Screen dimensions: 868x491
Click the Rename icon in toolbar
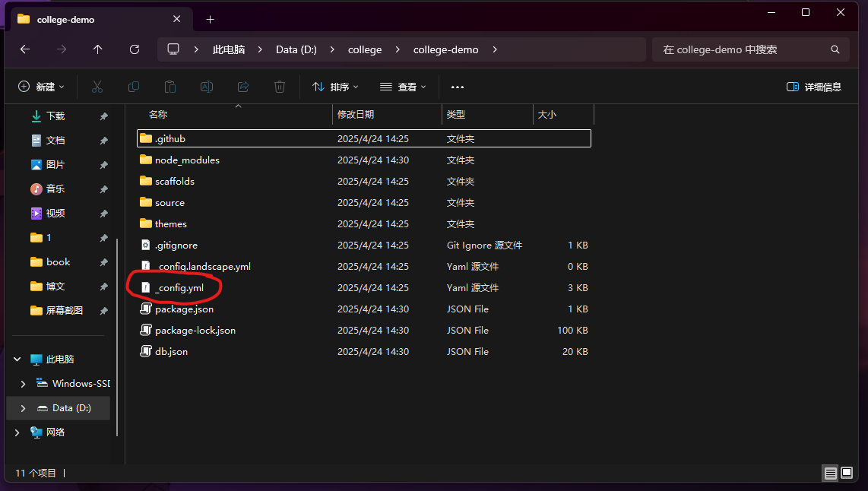pyautogui.click(x=206, y=87)
